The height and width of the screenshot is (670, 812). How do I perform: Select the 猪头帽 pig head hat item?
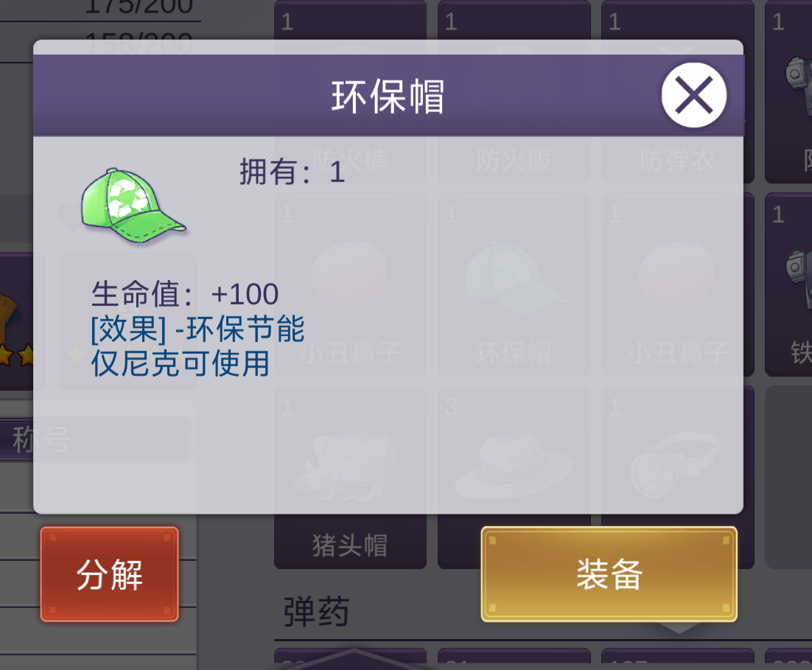click(350, 477)
